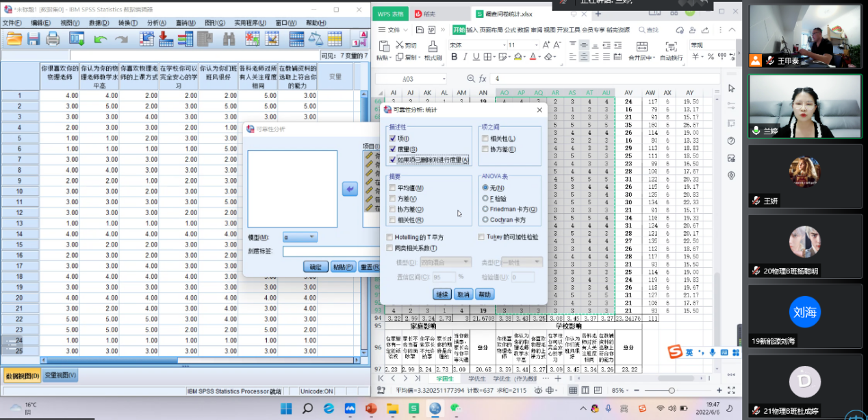The height and width of the screenshot is (420, 868).
Task: Click the SPSS undo arrow icon
Action: point(101,39)
